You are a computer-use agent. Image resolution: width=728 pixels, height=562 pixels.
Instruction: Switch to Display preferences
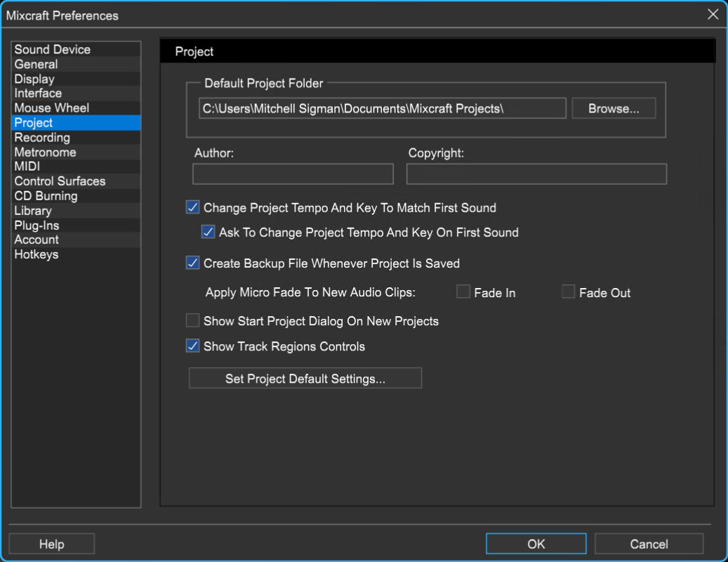tap(76, 79)
